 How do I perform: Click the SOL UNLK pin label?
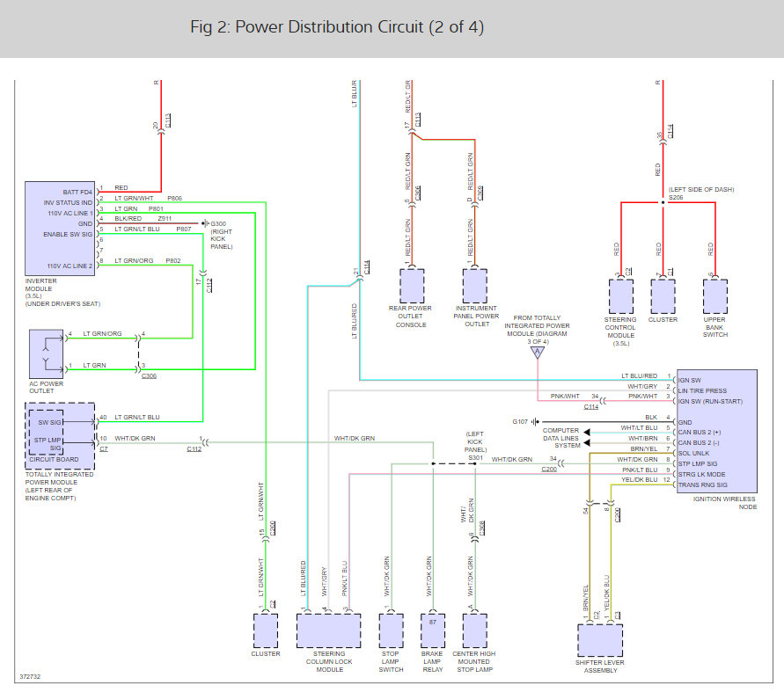point(693,453)
